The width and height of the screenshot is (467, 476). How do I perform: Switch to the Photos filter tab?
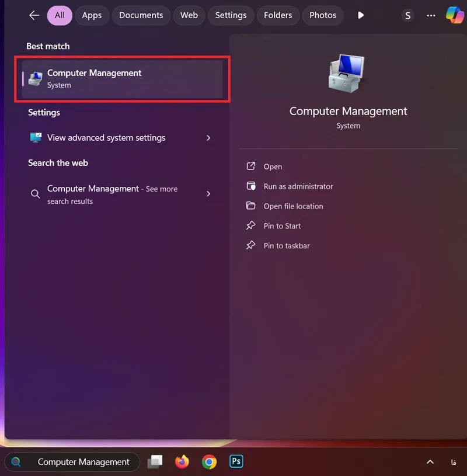[x=323, y=15]
